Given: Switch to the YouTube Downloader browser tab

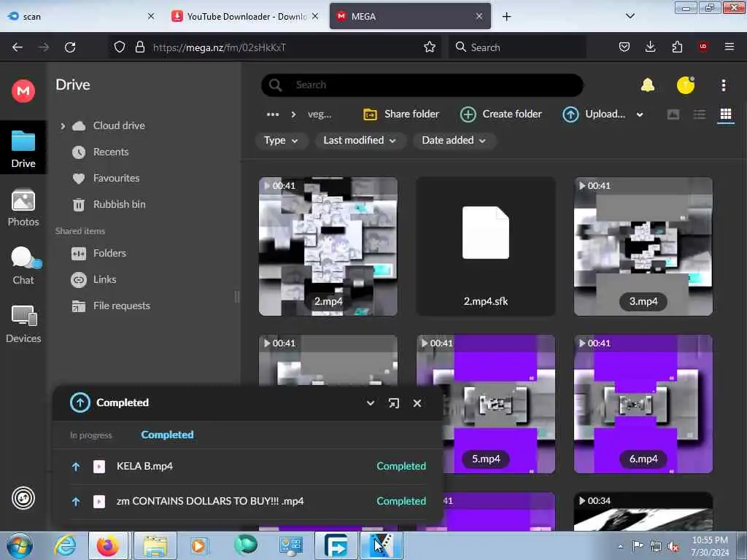Looking at the screenshot, I should (245, 16).
